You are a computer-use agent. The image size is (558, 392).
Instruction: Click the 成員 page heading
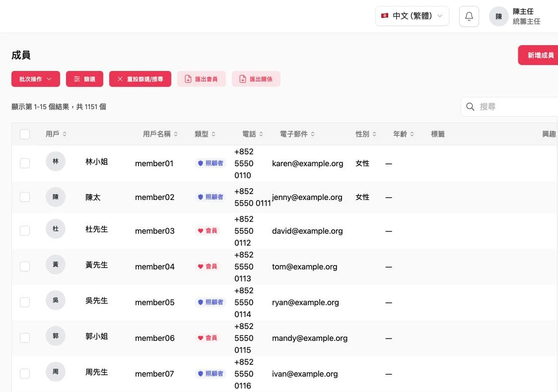21,55
